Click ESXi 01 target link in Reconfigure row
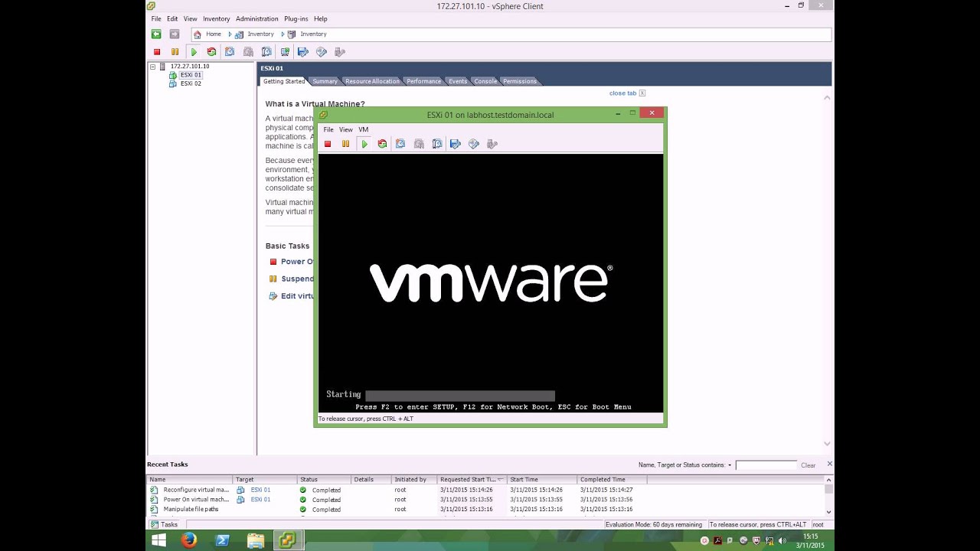 (260, 490)
